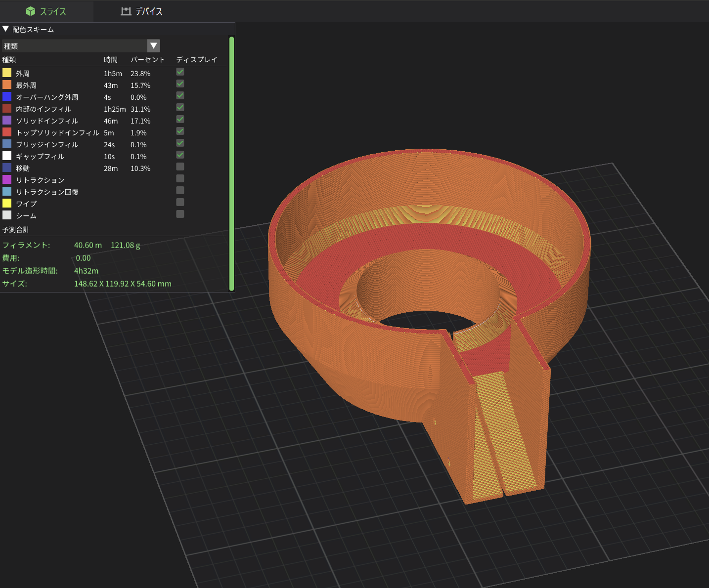The width and height of the screenshot is (709, 588).
Task: Click the purple ソリッドインフィル swatch
Action: click(x=7, y=121)
